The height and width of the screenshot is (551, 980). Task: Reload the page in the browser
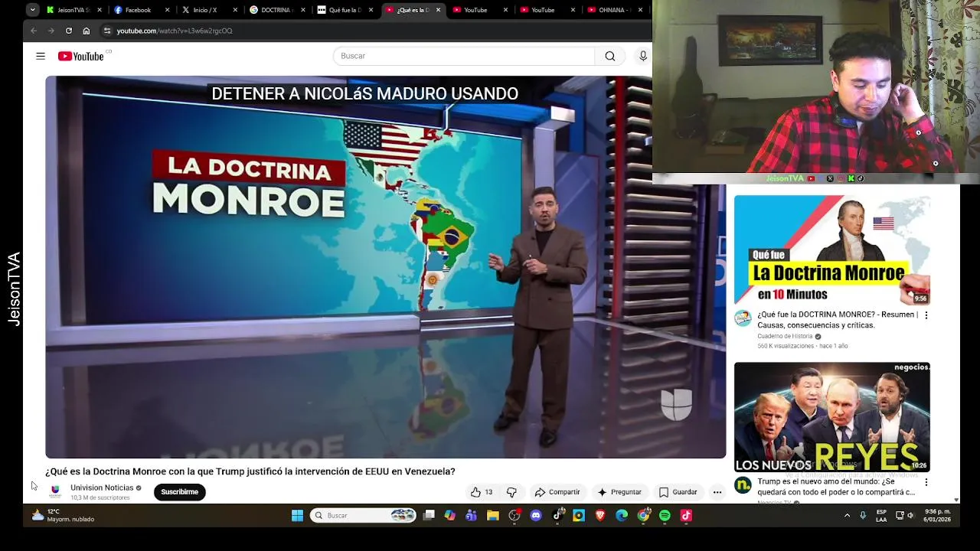point(69,31)
